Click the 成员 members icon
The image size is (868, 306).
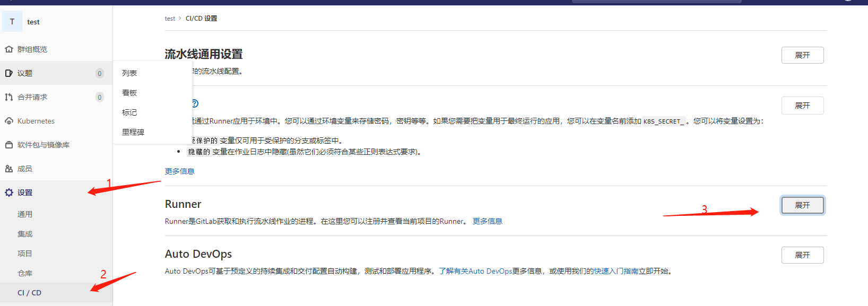pos(9,169)
